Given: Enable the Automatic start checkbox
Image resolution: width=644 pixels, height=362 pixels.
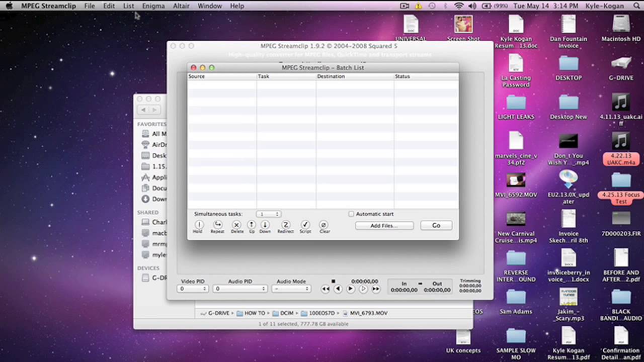Looking at the screenshot, I should 351,214.
